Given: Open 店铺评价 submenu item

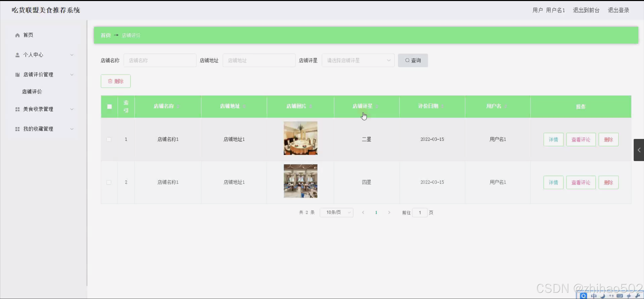Looking at the screenshot, I should 32,92.
